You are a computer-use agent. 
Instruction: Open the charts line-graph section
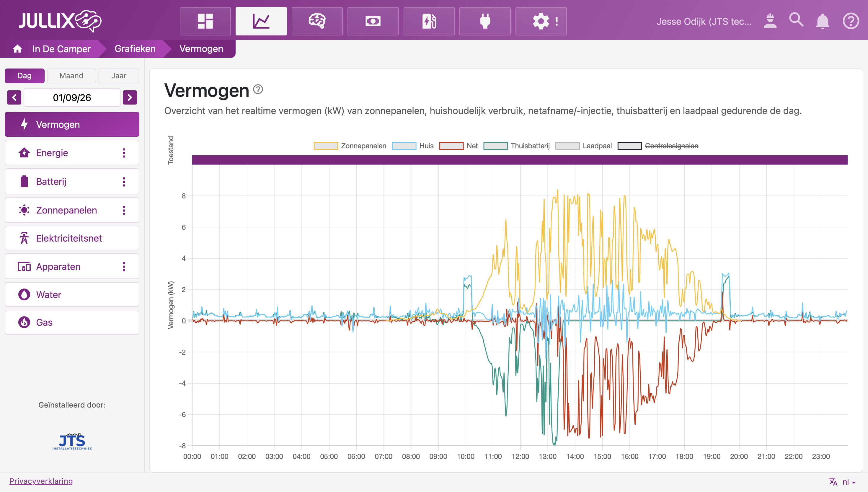[x=261, y=21]
